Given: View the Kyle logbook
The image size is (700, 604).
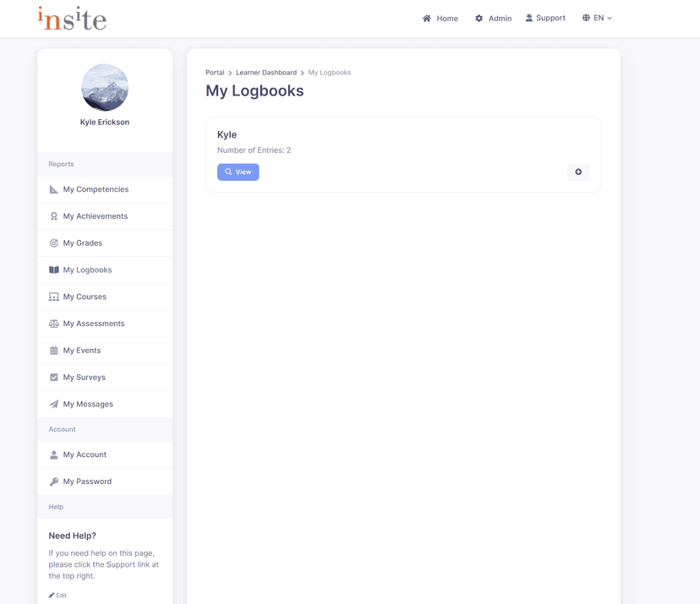Looking at the screenshot, I should tap(238, 172).
